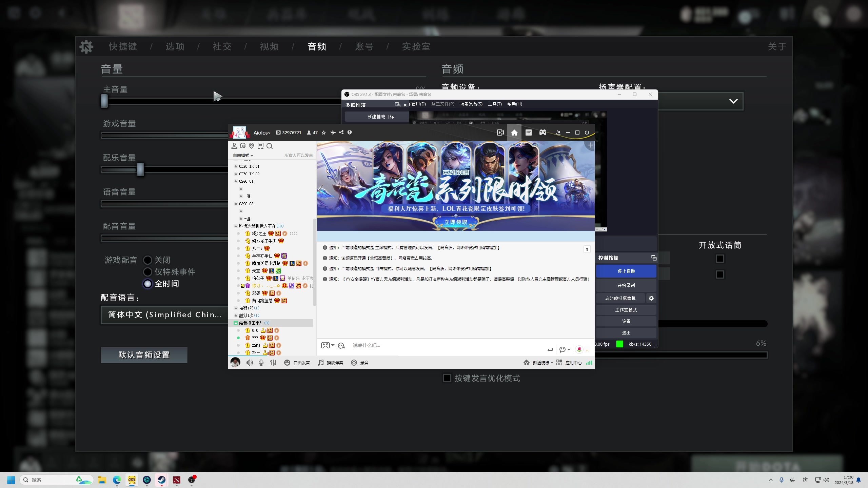The height and width of the screenshot is (488, 868).
Task: Open YY audio mixer settings icon
Action: coord(273,363)
